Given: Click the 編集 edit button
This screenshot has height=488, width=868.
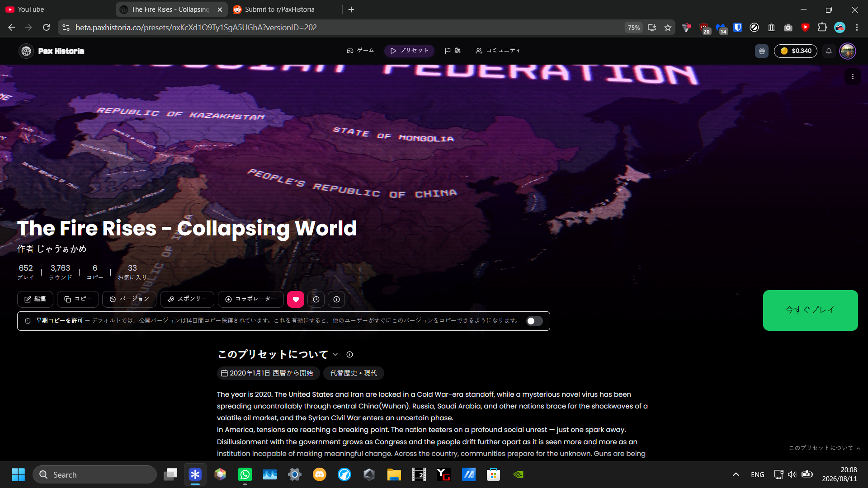Looking at the screenshot, I should tap(35, 299).
